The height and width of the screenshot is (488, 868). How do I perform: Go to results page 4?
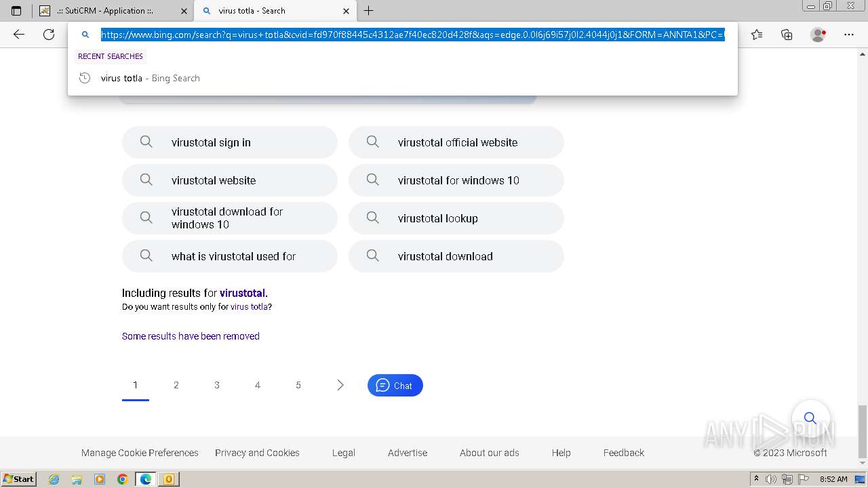[x=258, y=385]
